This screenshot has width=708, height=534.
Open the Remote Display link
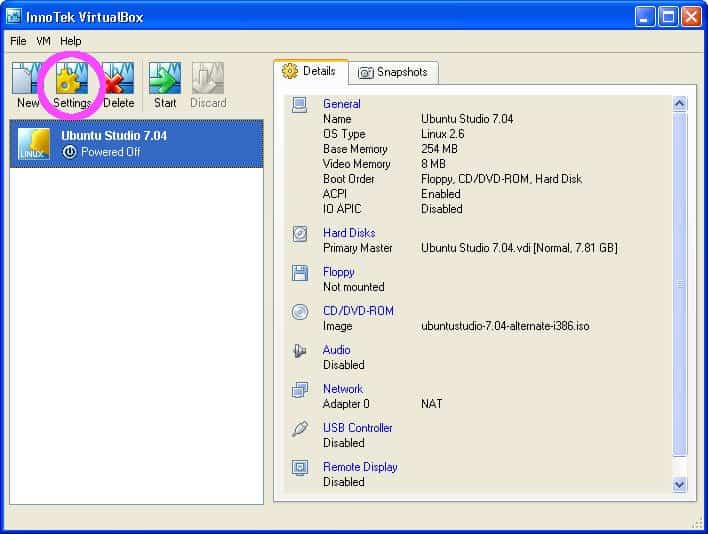coord(360,467)
